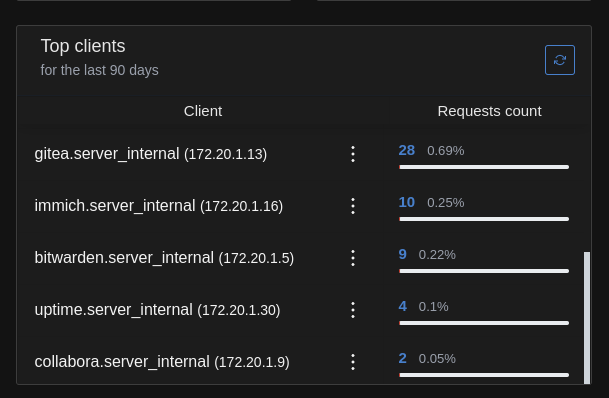Screen dimensions: 609x398
Task: Select immich.server_internal client name
Action: [115, 206]
